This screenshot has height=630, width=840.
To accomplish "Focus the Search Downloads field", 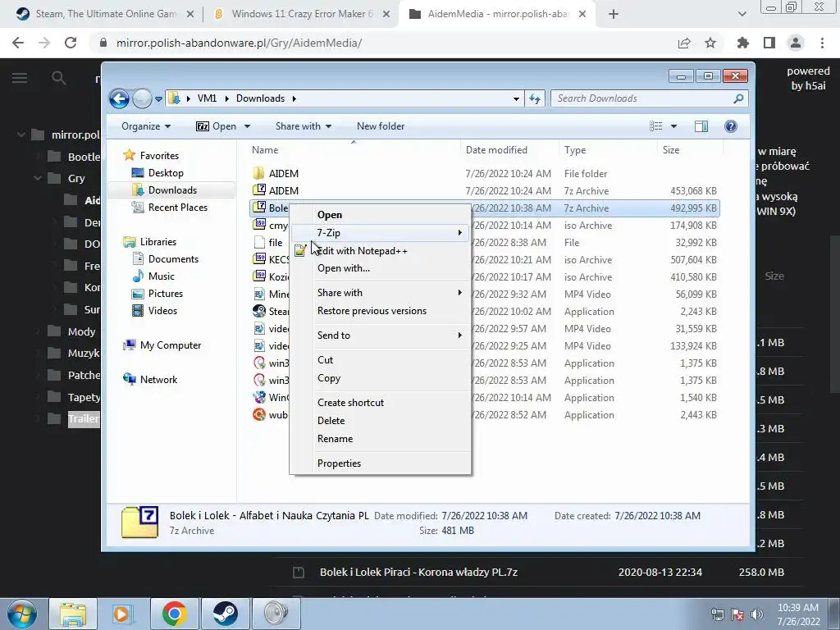I will [649, 98].
